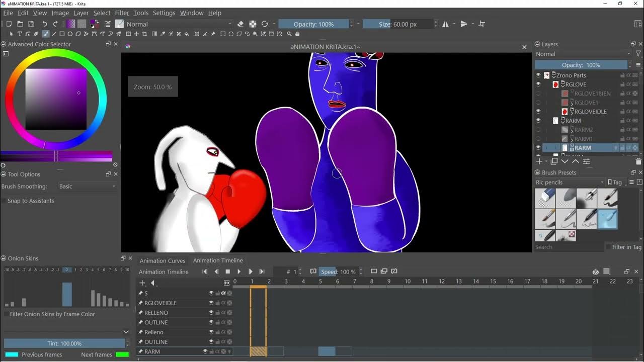Image resolution: width=644 pixels, height=362 pixels.
Task: Expand the Onion Skins collapse chevron
Action: click(126, 332)
